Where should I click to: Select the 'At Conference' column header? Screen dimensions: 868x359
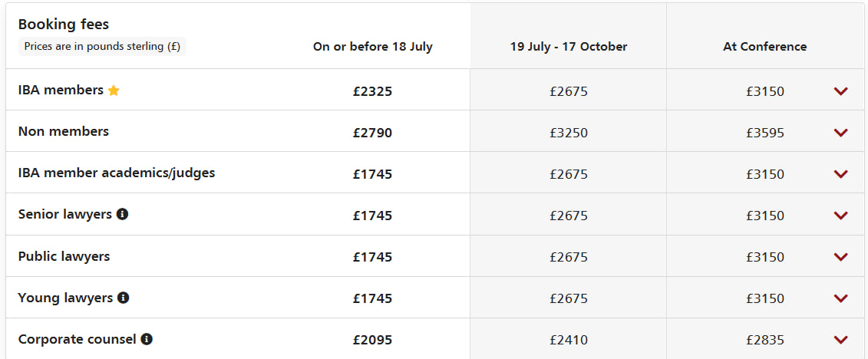(x=764, y=47)
